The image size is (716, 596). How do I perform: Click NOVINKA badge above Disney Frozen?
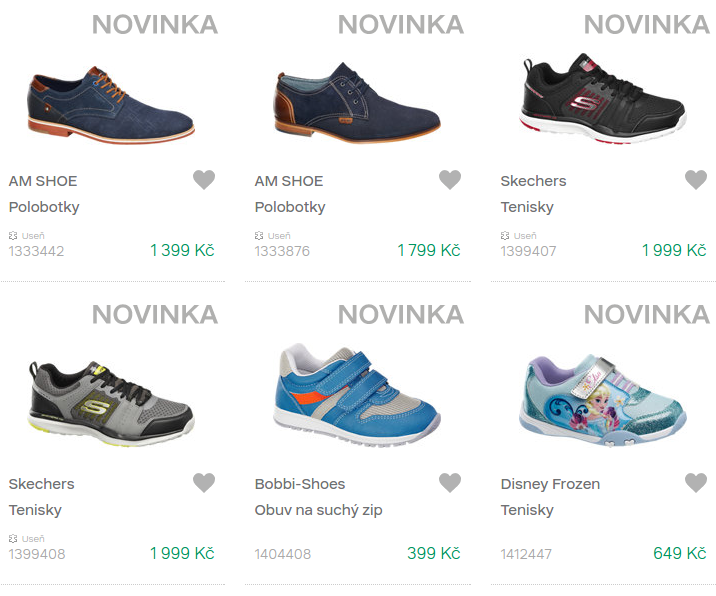[x=646, y=315]
